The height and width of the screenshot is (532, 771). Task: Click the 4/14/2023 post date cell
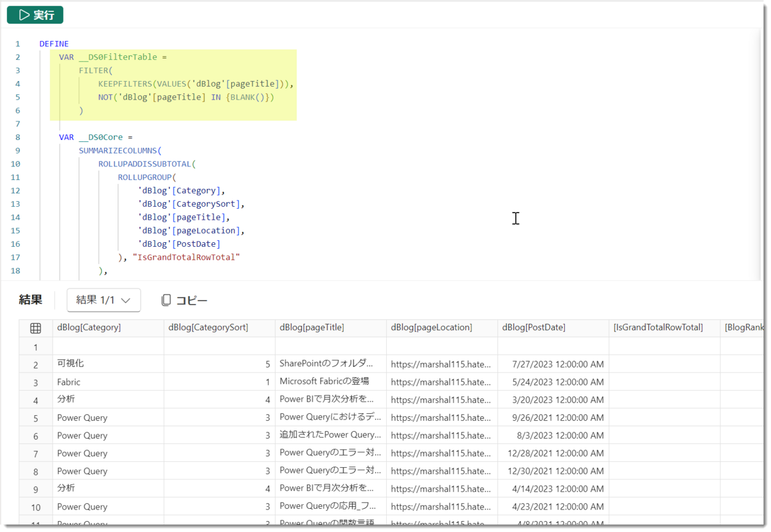553,489
